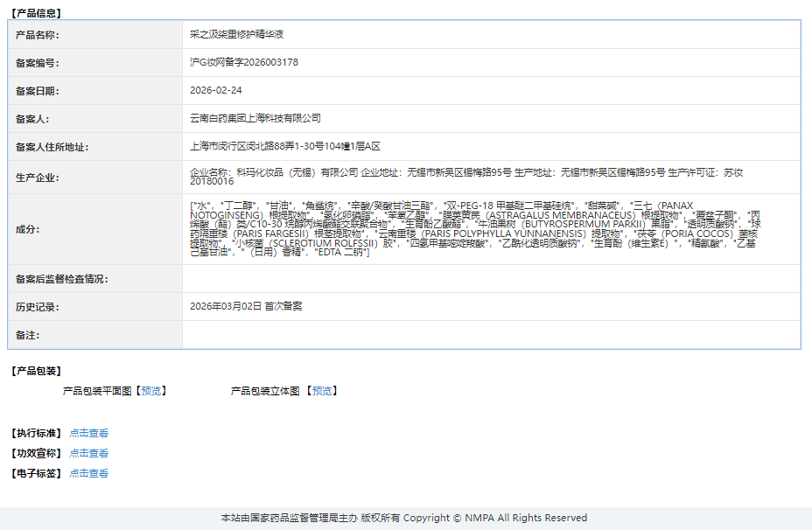Click the 【产品信息】 section heading
The image size is (812, 530).
(x=36, y=13)
